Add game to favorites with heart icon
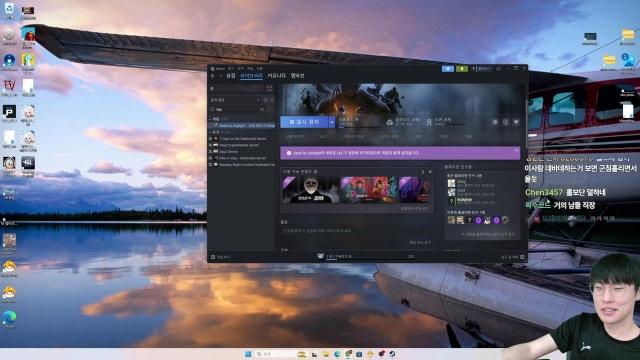The width and height of the screenshot is (640, 360). (x=516, y=122)
